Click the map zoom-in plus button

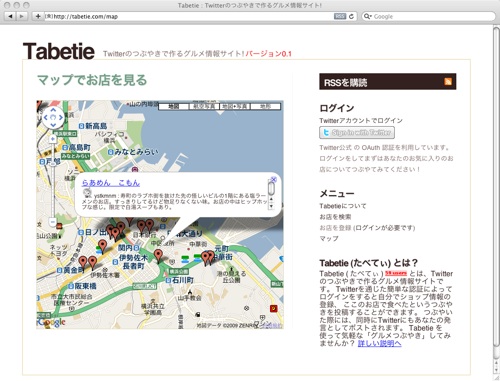[x=53, y=139]
